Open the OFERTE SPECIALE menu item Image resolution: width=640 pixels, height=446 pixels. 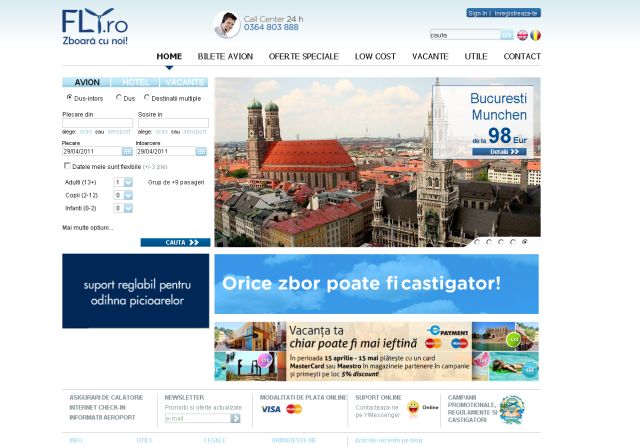[x=304, y=57]
